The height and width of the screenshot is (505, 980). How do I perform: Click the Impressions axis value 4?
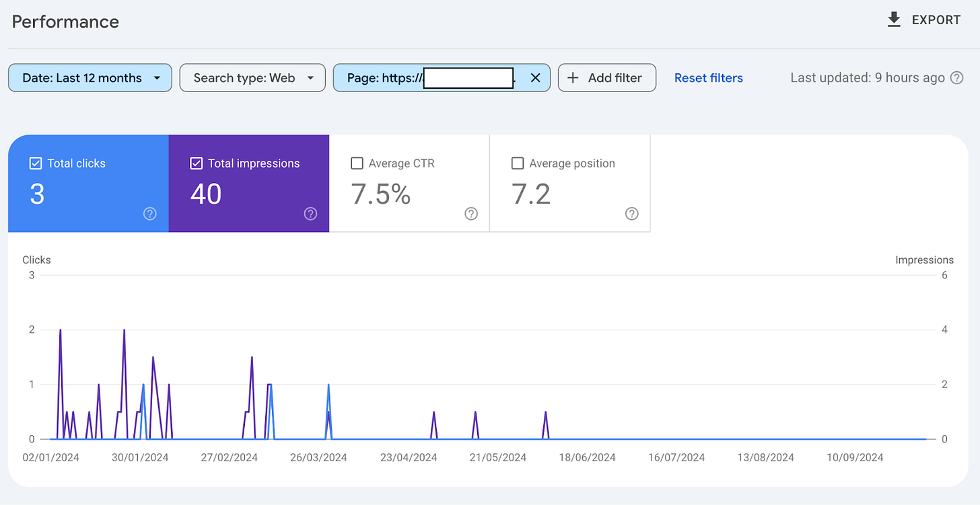pos(944,329)
